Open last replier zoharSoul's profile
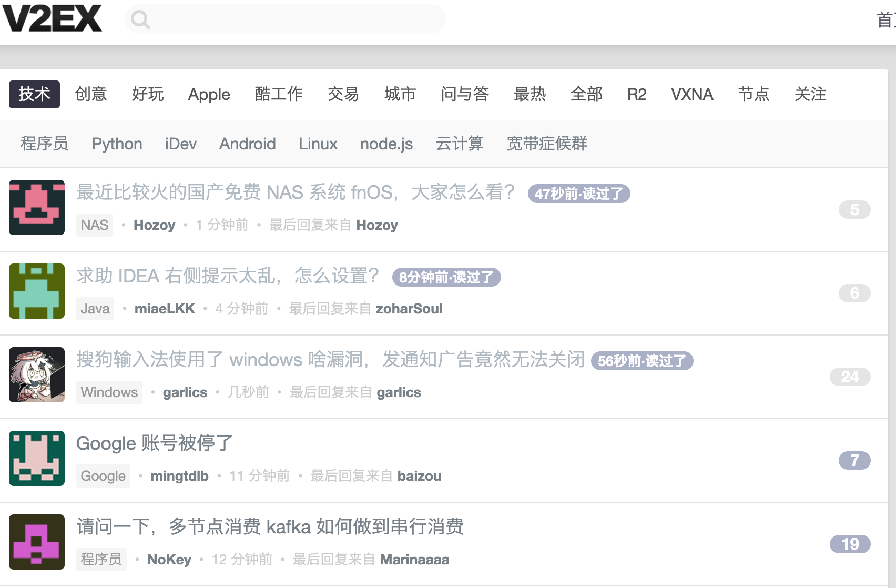 pos(409,309)
